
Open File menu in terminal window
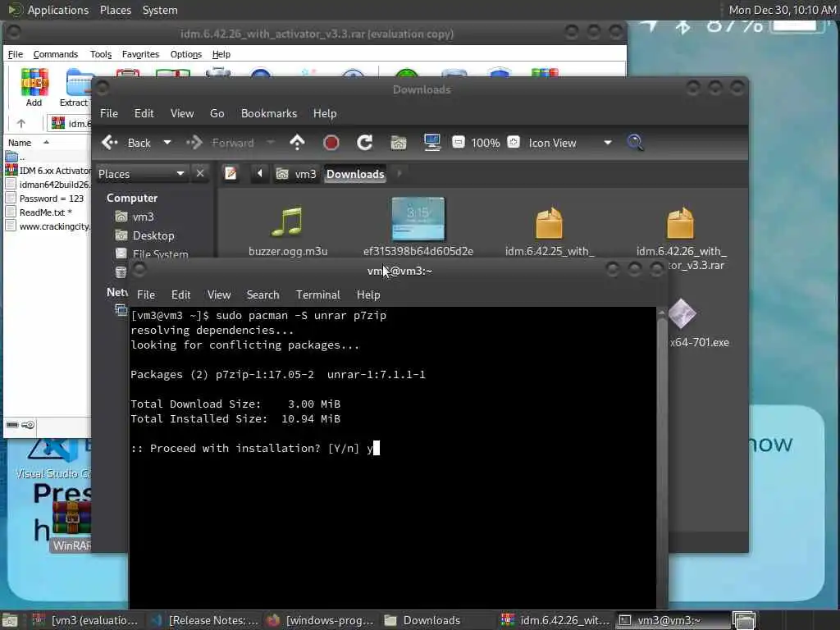point(146,294)
